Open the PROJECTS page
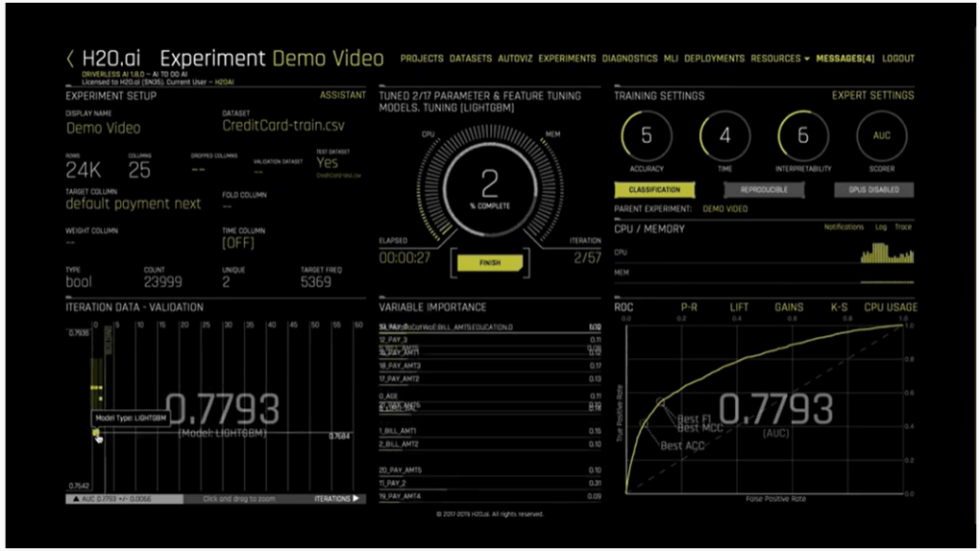This screenshot has width=980, height=551. (x=422, y=59)
